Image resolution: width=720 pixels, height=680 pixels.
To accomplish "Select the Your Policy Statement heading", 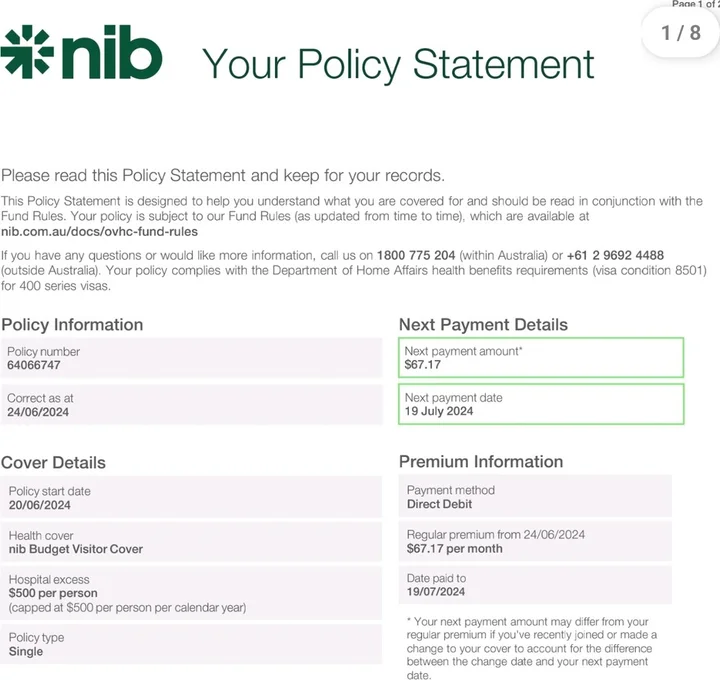I will coord(398,65).
